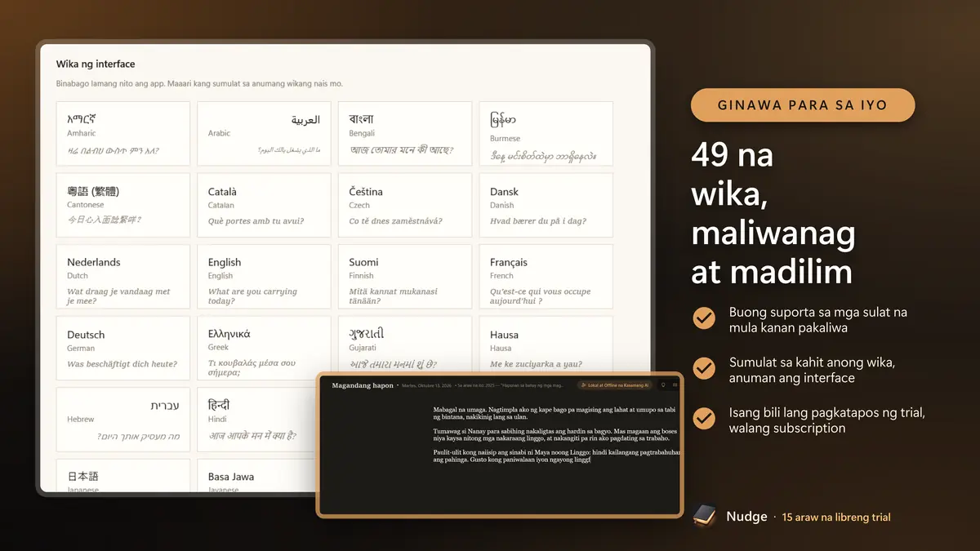Screen dimensions: 980x551
Task: Select the Français (French) card
Action: click(x=546, y=277)
